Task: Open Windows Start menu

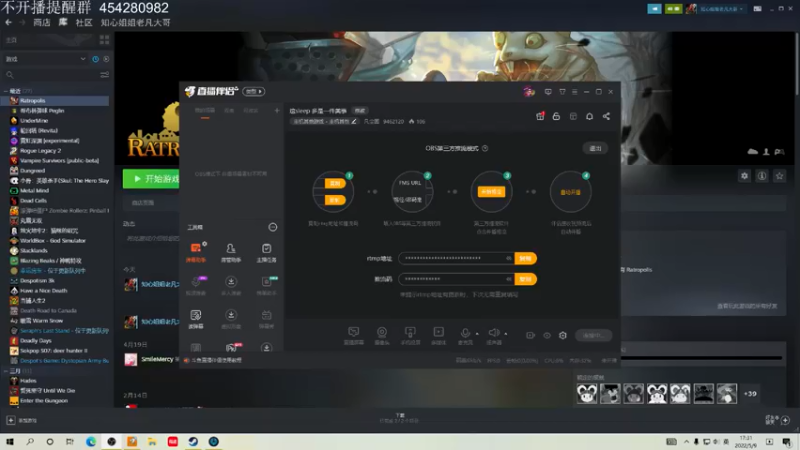Action: coord(10,441)
